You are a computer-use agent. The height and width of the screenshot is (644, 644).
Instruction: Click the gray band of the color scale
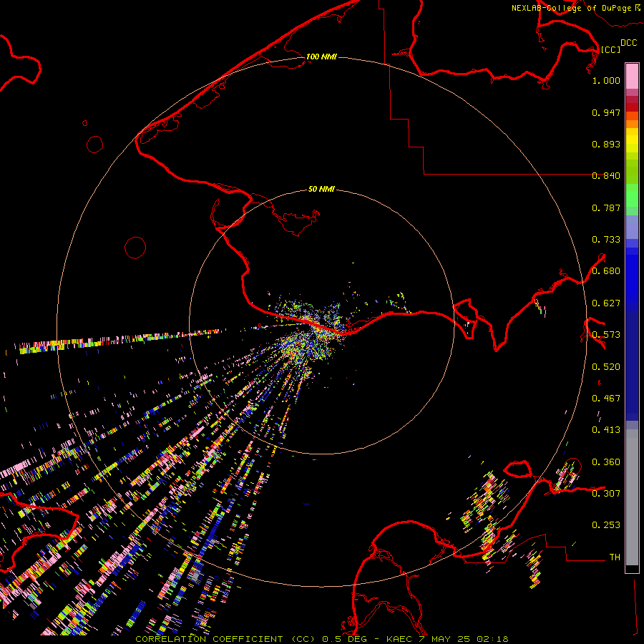click(632, 497)
